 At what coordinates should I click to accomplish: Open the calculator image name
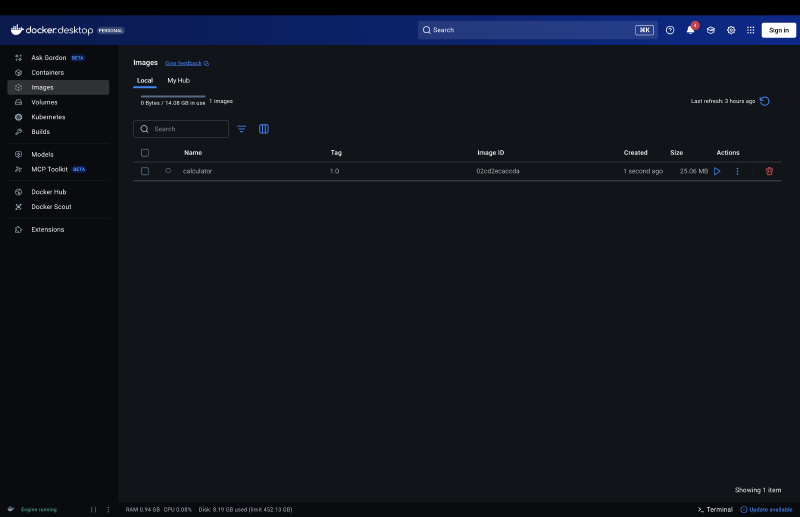coord(197,171)
